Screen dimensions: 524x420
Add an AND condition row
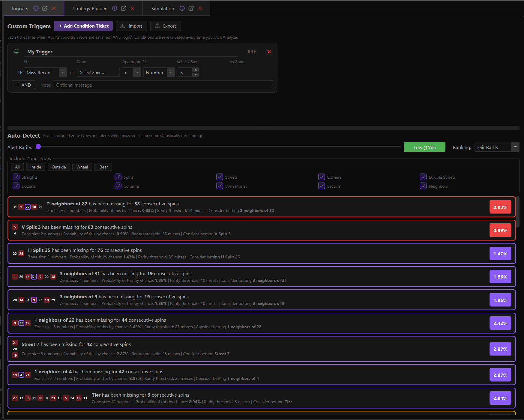point(23,85)
